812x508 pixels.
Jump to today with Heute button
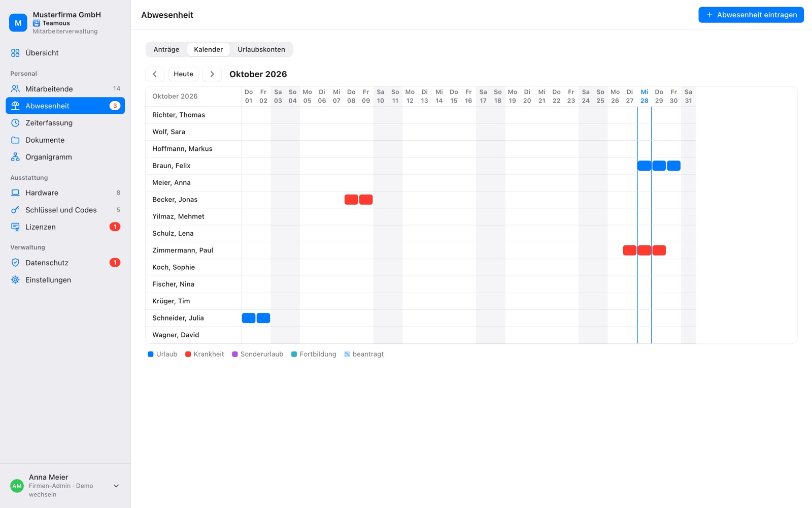coord(183,74)
